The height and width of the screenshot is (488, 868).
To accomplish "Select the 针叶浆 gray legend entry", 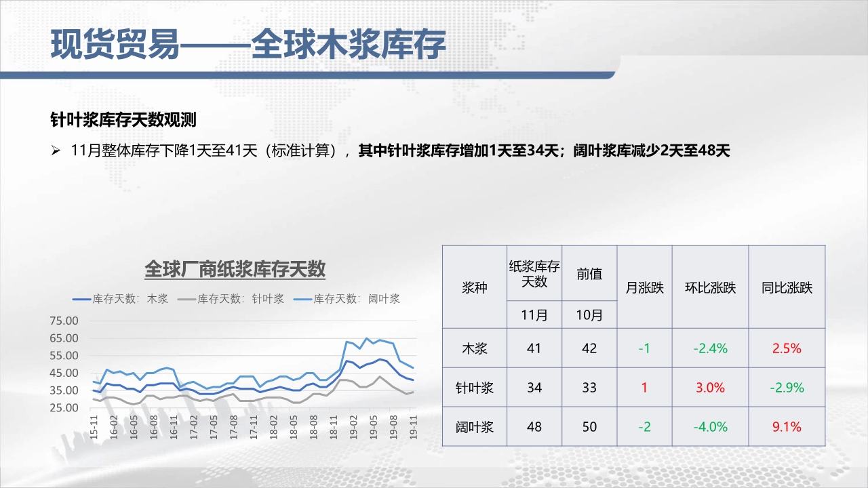I will 231,298.
